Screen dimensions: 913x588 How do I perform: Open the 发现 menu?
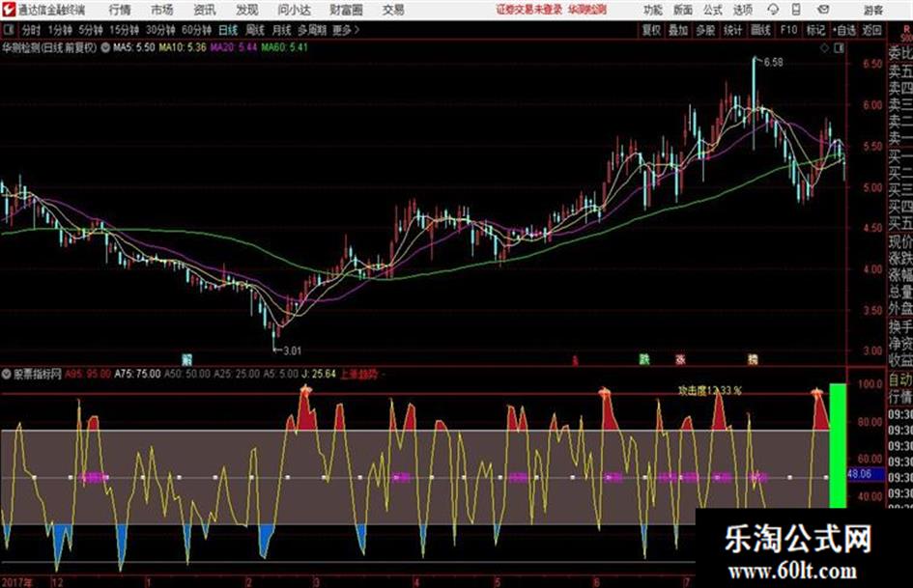coord(246,10)
